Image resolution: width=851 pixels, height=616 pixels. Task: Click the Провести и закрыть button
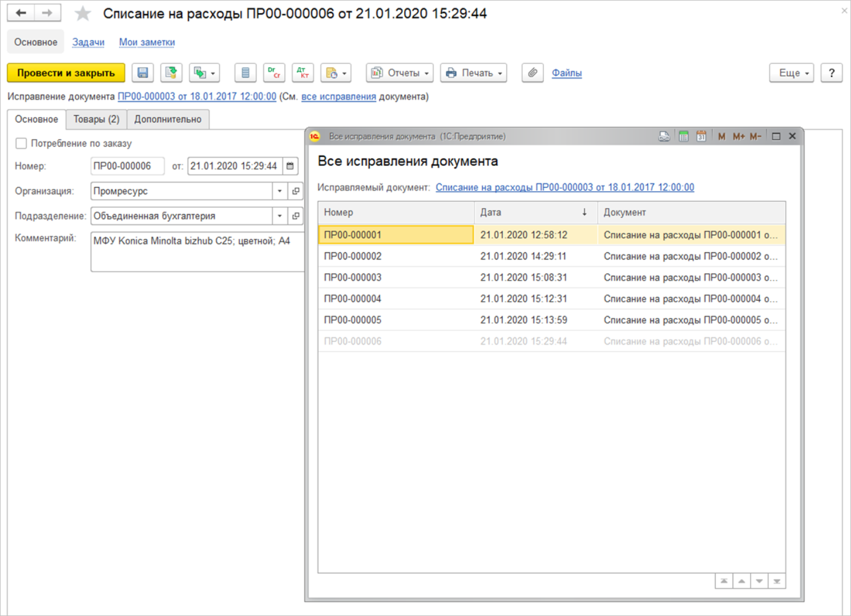[x=66, y=72]
